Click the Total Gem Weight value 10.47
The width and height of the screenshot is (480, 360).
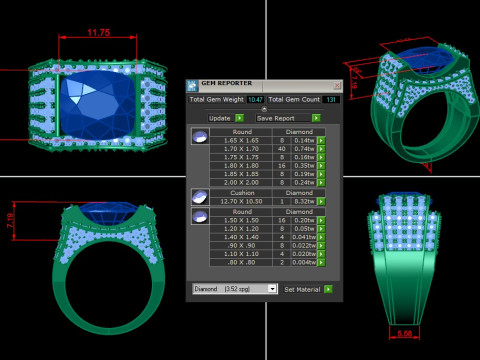pos(255,99)
